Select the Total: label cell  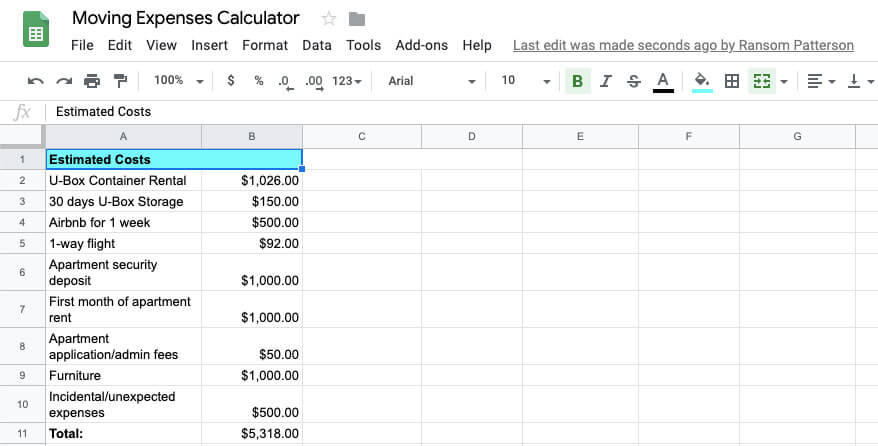pos(123,434)
